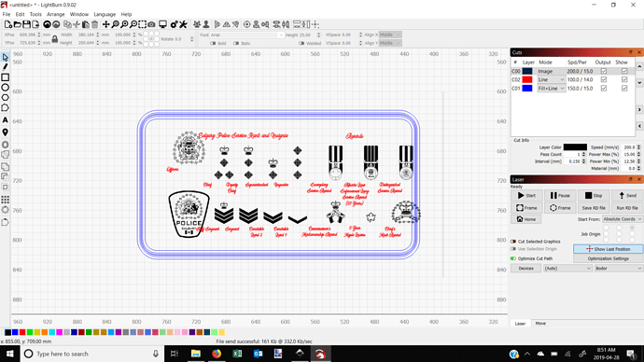The width and height of the screenshot is (644, 362).
Task: Pick the red swatch in the color palette
Action: (x=22, y=332)
